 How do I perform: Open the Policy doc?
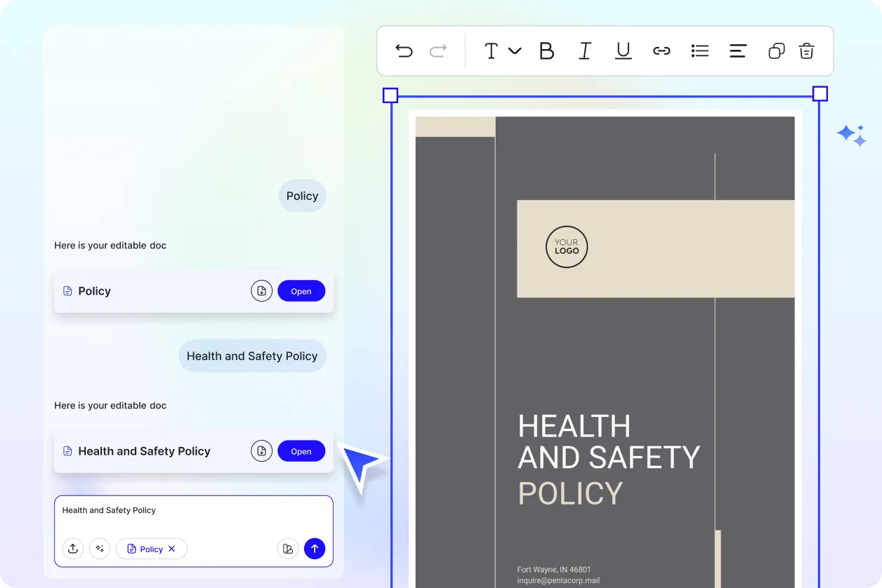(x=301, y=291)
